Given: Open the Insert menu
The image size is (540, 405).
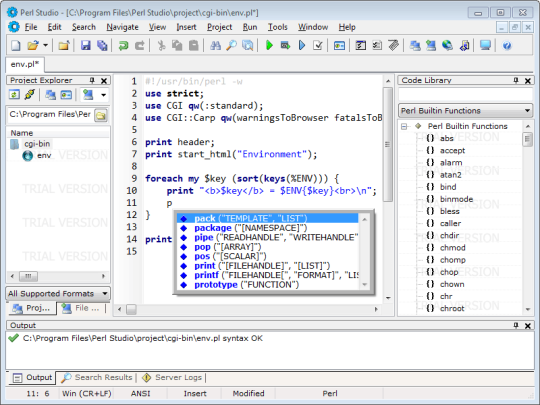Looking at the screenshot, I should [x=186, y=27].
